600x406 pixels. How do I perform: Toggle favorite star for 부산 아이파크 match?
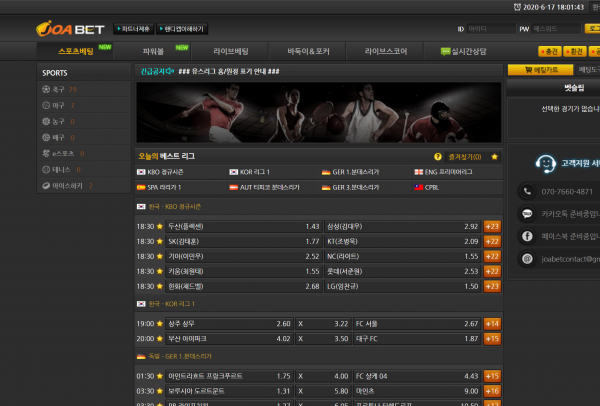coord(160,338)
